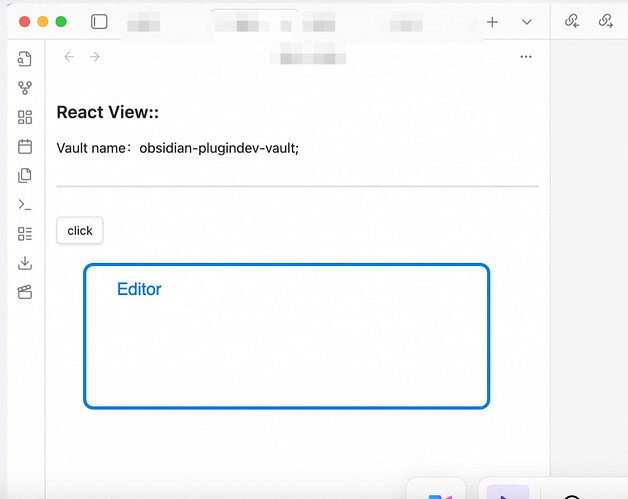
Task: Open the backlinks panel icon
Action: pos(572,21)
